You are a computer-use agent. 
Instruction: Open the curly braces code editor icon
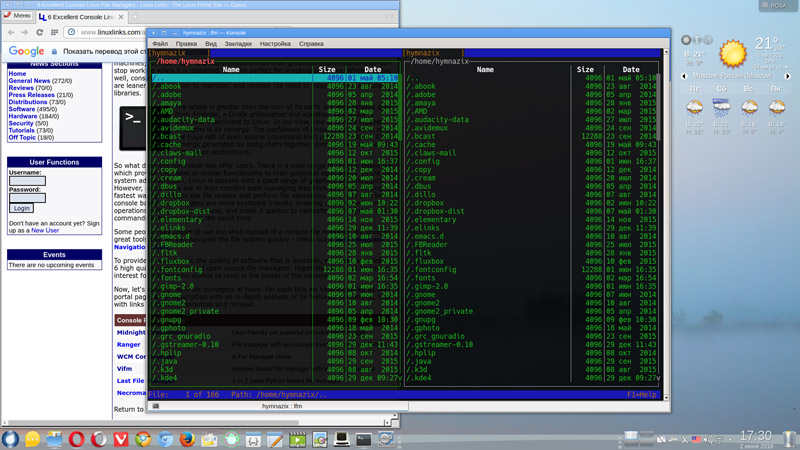tap(254, 439)
